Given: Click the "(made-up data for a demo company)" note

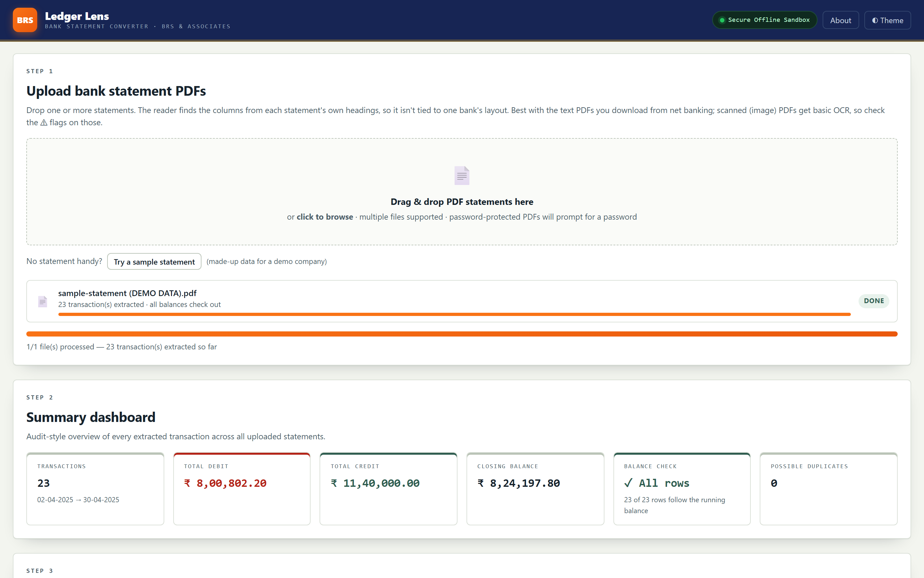Looking at the screenshot, I should (267, 261).
